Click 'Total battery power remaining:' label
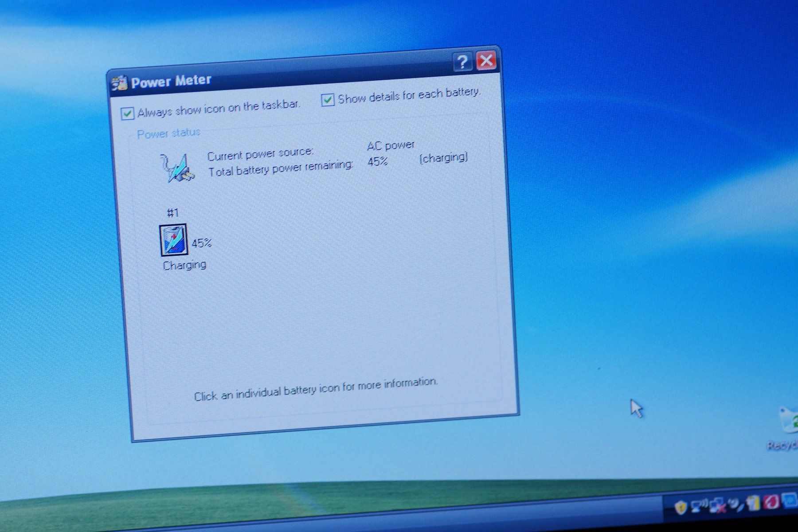The image size is (798, 532). click(x=281, y=168)
